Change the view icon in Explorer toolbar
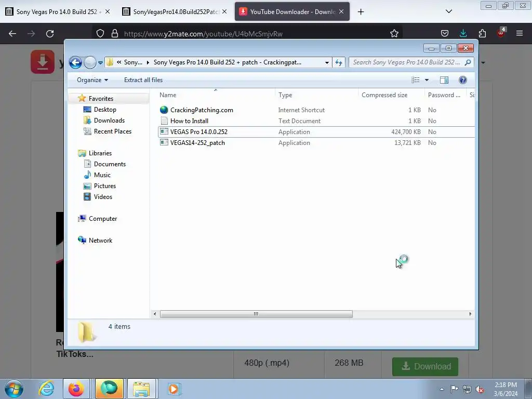Screen dimensions: 532x399 click(x=416, y=80)
